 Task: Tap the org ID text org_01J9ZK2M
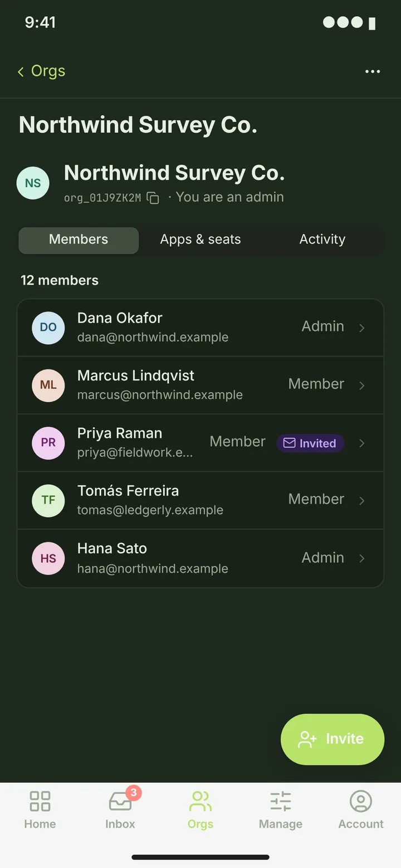[x=102, y=198]
